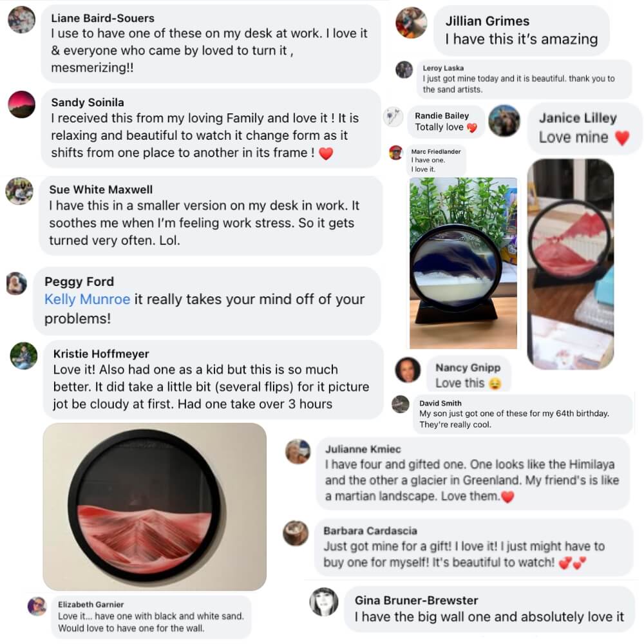644x644 pixels.
Task: Select Peggy Ford's profile photo
Action: pyautogui.click(x=17, y=283)
